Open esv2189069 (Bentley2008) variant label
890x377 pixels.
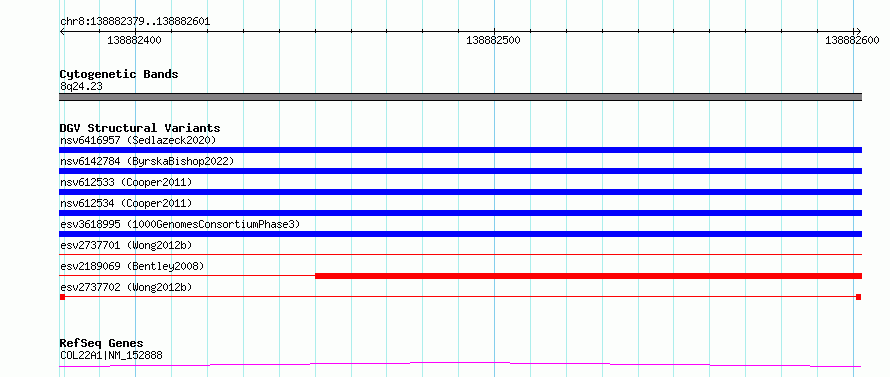[132, 266]
